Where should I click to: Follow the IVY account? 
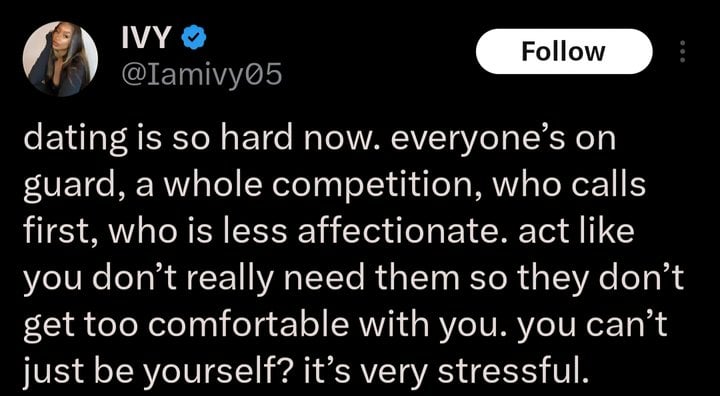[564, 51]
